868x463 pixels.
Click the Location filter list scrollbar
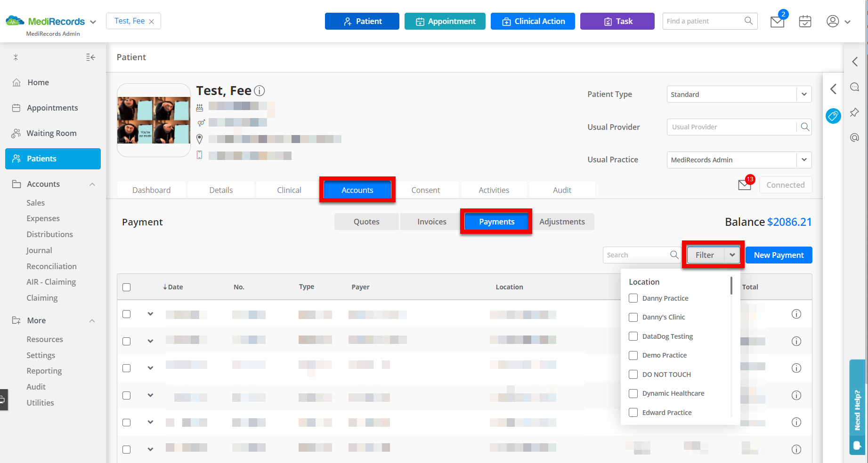[x=731, y=286]
